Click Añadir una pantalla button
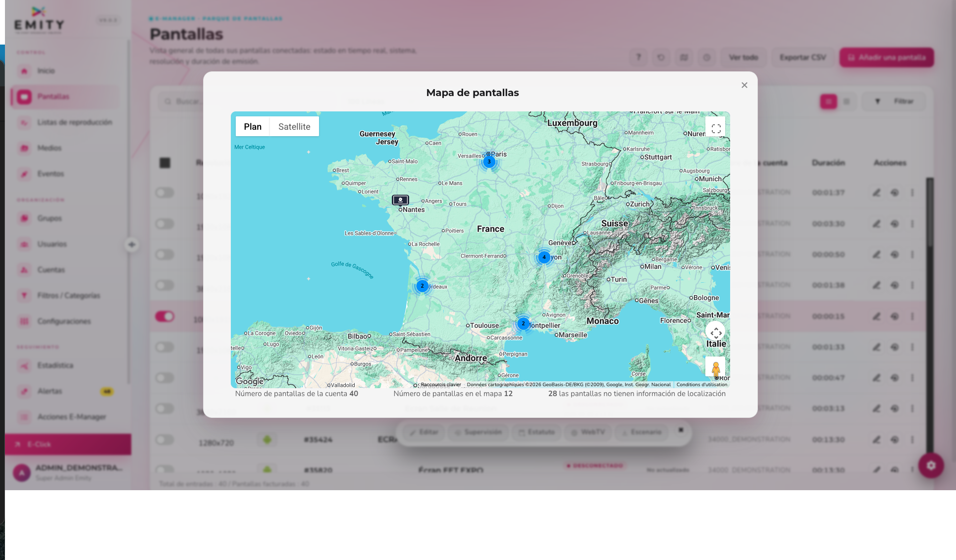This screenshot has width=956, height=560. tap(887, 57)
